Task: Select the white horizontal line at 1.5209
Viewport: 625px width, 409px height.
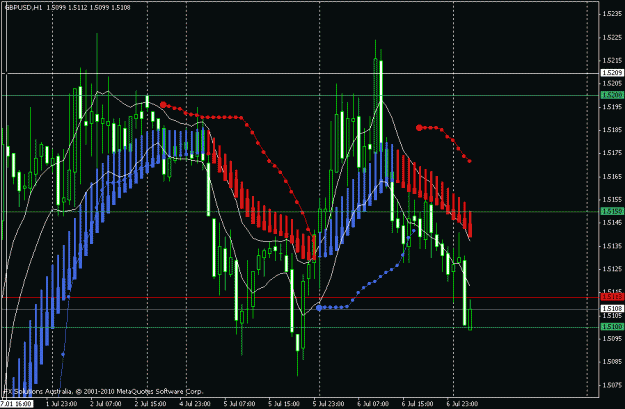Action: click(301, 73)
